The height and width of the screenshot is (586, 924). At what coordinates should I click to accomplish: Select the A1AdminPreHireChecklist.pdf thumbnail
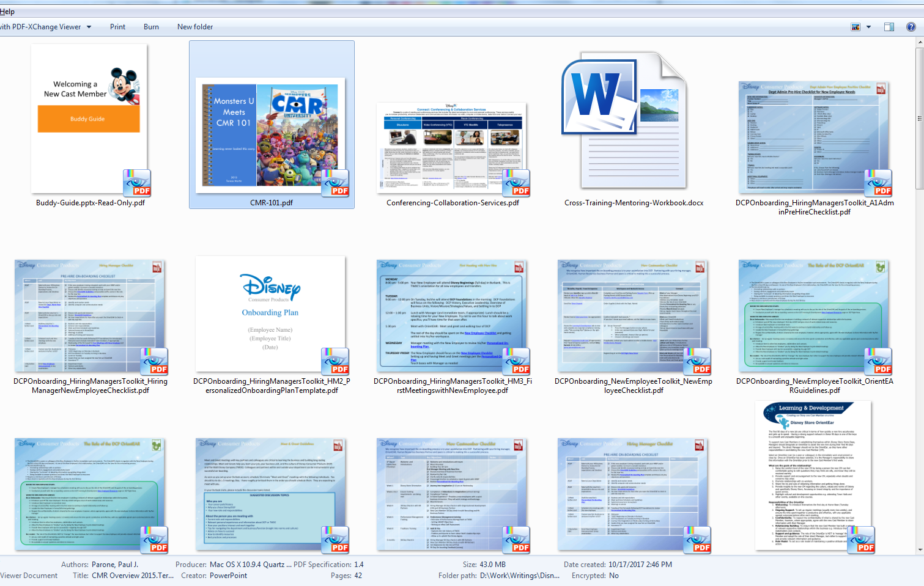[814, 137]
